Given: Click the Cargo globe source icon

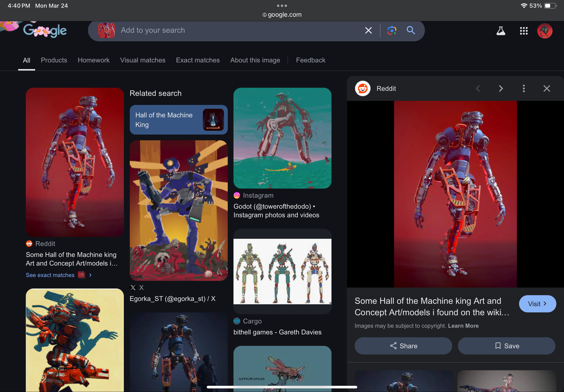Looking at the screenshot, I should pyautogui.click(x=237, y=321).
